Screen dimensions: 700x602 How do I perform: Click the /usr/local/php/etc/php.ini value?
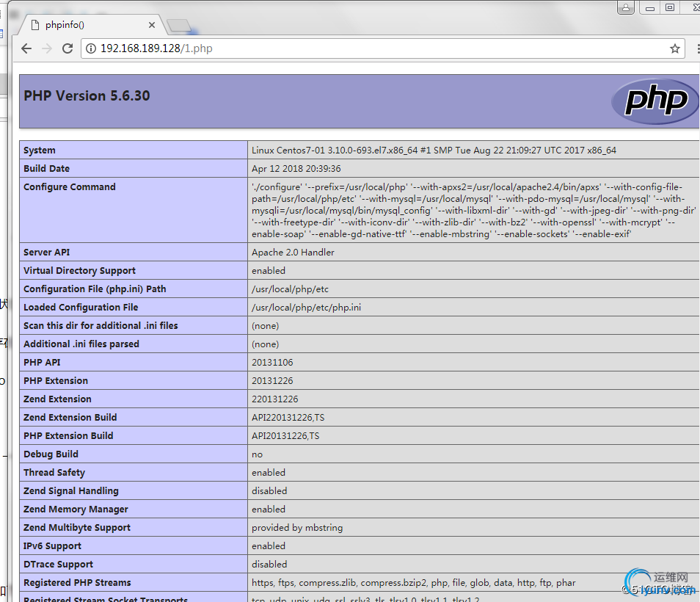point(306,308)
